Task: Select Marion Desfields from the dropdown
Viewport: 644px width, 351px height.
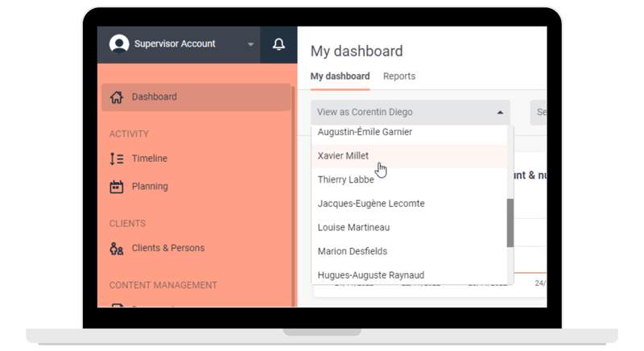Action: [353, 251]
